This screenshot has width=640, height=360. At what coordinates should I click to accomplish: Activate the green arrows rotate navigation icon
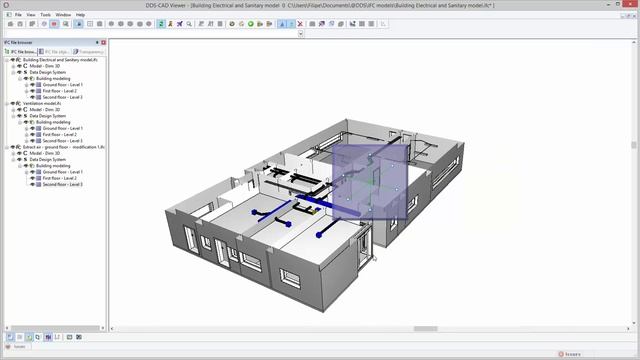[161, 24]
